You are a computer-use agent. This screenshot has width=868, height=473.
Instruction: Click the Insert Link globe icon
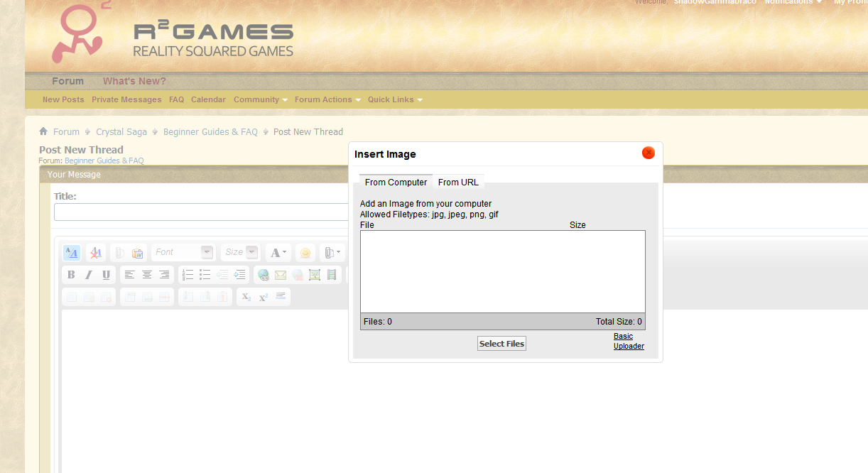264,275
